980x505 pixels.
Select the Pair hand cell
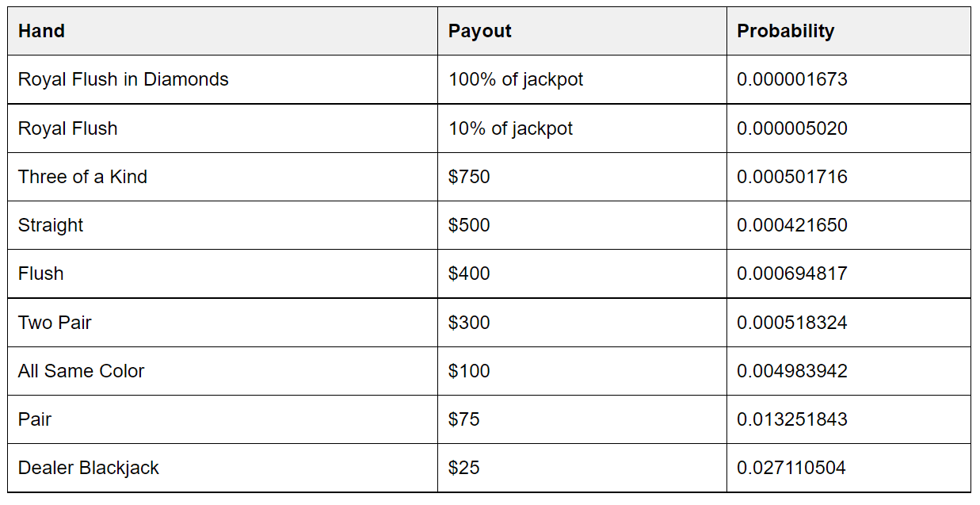coord(223,419)
